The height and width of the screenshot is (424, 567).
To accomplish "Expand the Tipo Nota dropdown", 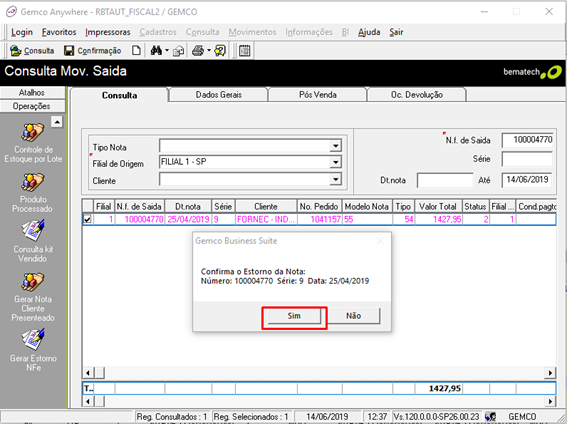I will tap(336, 146).
